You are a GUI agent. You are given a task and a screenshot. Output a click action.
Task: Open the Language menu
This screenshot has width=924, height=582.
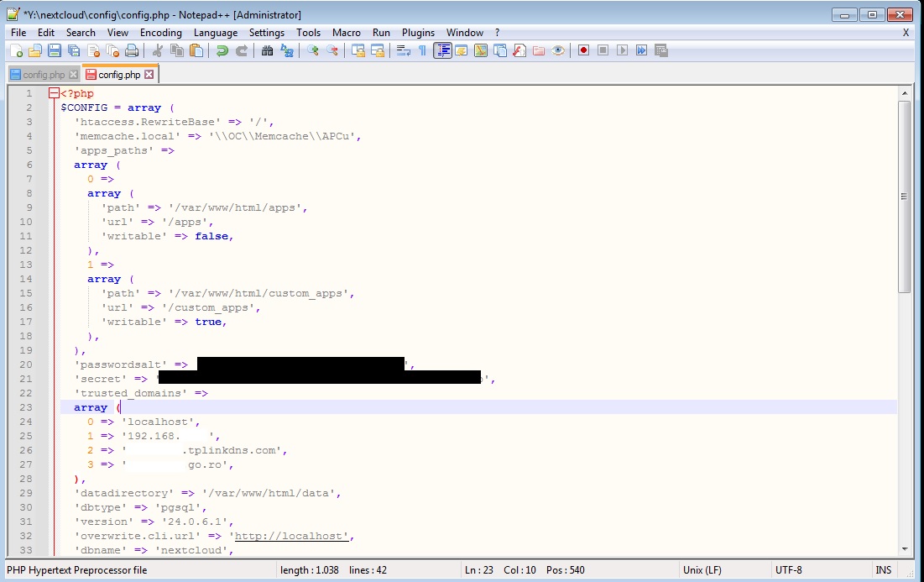[216, 33]
